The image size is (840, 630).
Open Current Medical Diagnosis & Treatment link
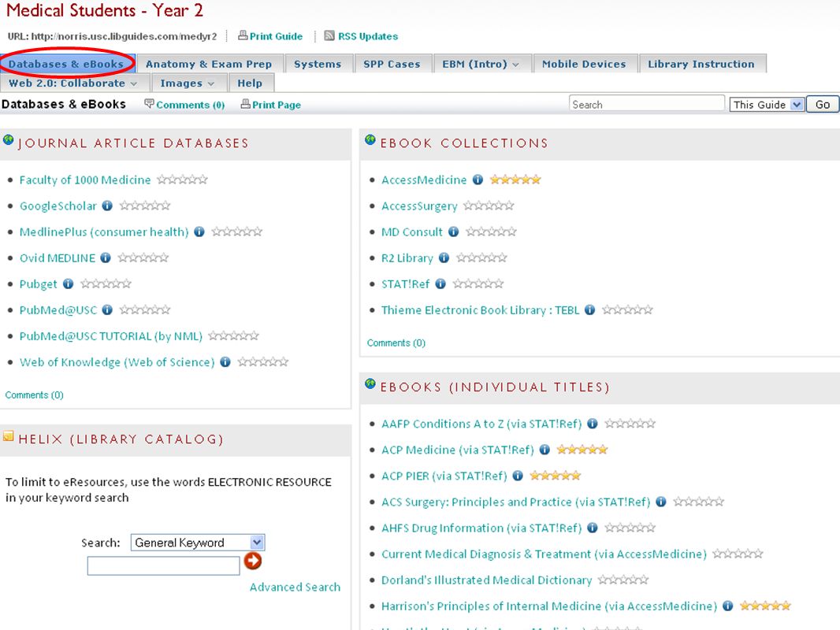[x=544, y=554]
